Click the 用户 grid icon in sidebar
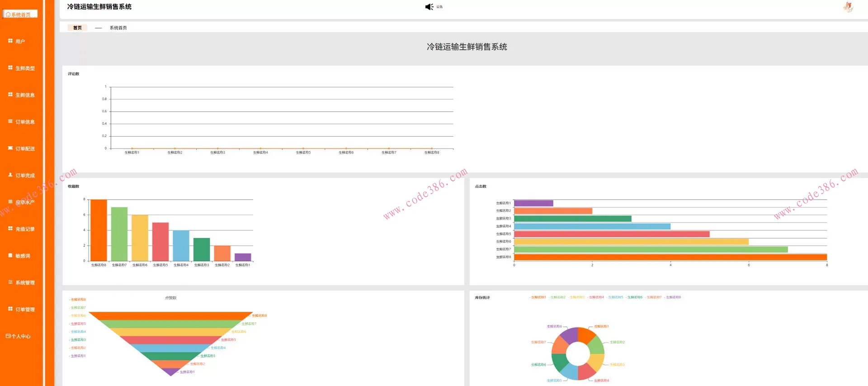The width and height of the screenshot is (868, 386). point(10,41)
